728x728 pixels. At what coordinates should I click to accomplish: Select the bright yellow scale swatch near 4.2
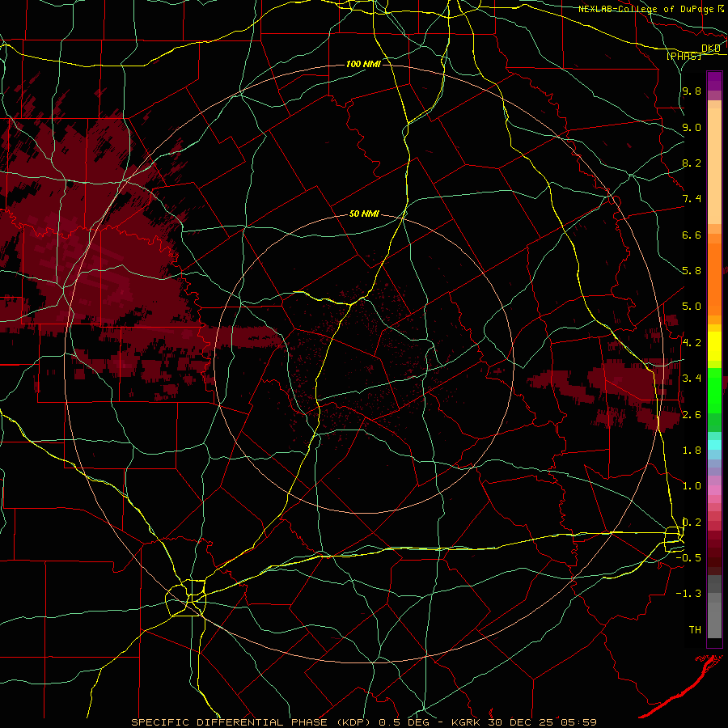click(714, 345)
